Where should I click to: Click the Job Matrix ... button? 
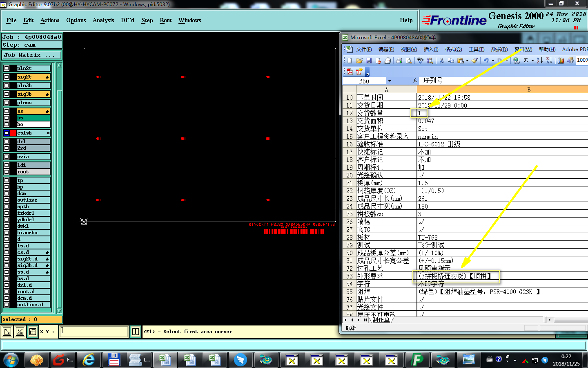click(32, 55)
